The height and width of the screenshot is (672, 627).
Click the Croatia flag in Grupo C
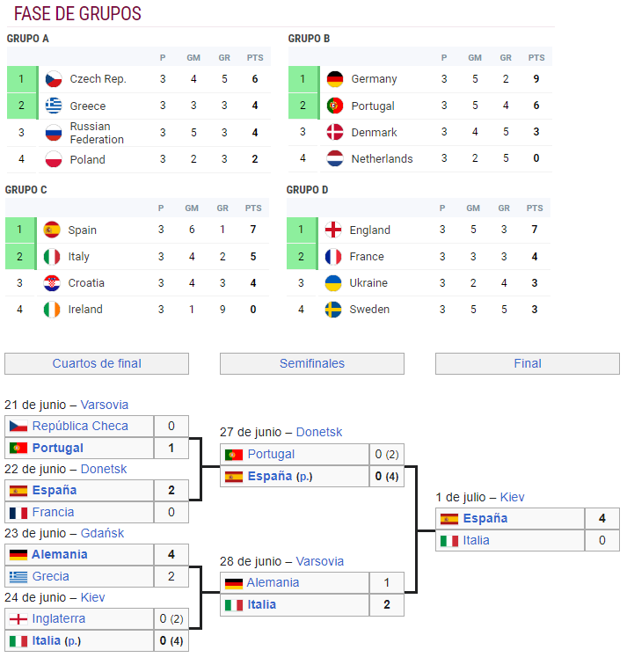tap(52, 283)
